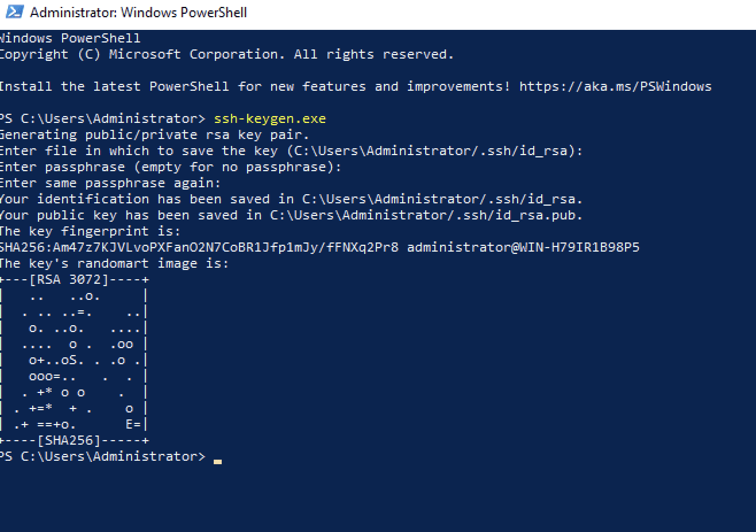
Task: Click the Copyright (C) Microsoft Corporation line
Action: [x=227, y=55]
